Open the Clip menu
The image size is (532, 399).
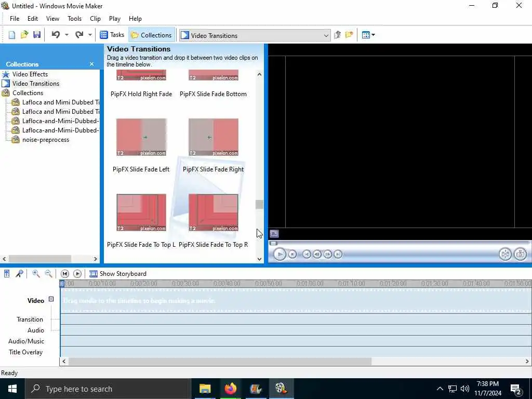95,19
